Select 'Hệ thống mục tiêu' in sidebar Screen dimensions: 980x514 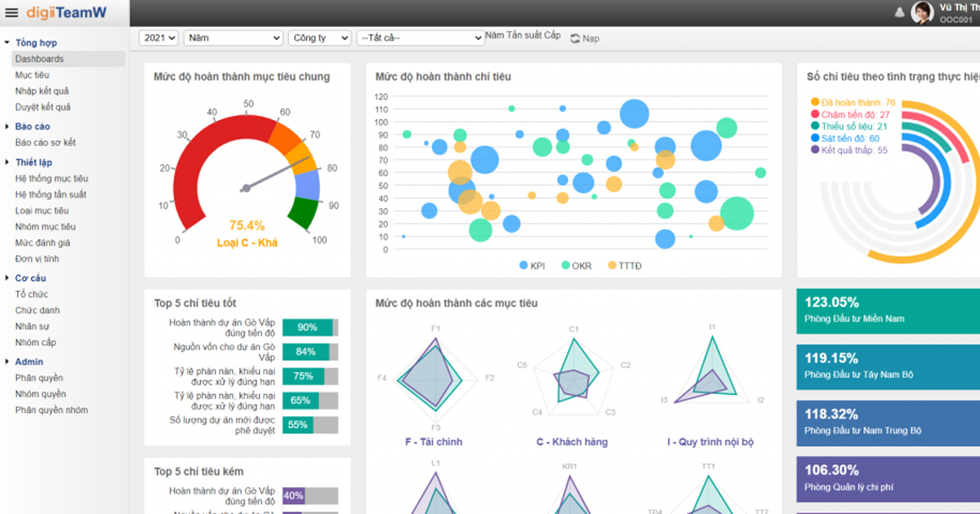tap(51, 178)
